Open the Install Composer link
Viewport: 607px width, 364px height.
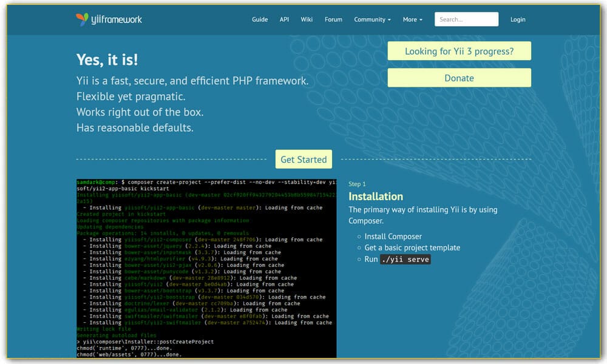coord(393,237)
